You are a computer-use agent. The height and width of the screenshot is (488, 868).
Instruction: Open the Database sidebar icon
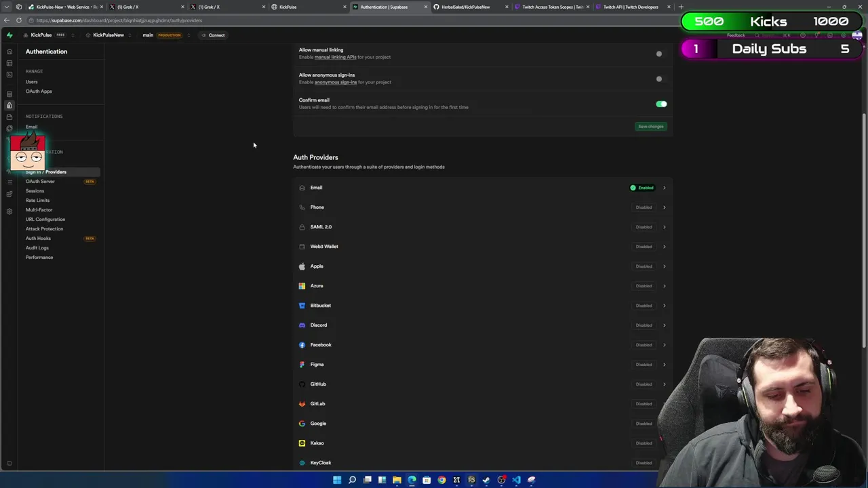point(9,94)
